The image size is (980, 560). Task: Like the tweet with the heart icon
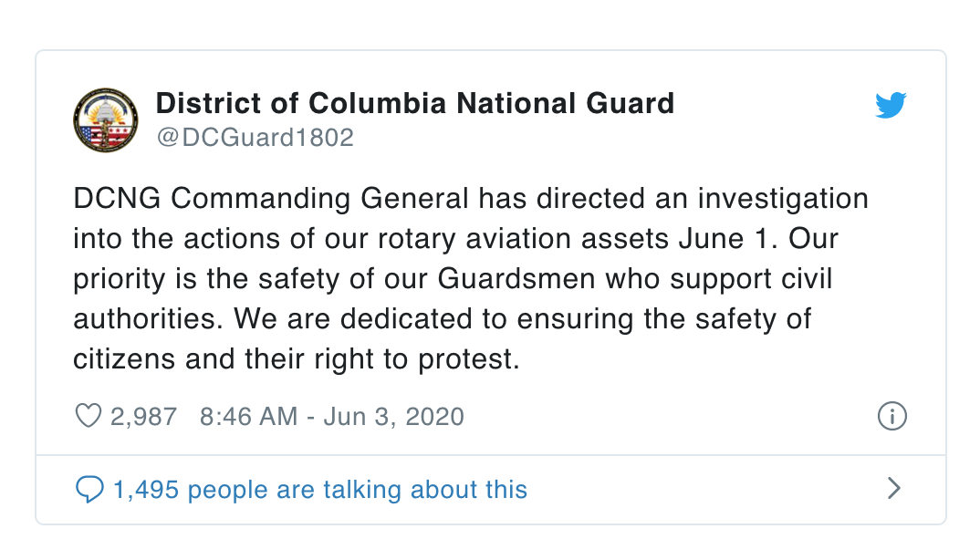tap(89, 416)
